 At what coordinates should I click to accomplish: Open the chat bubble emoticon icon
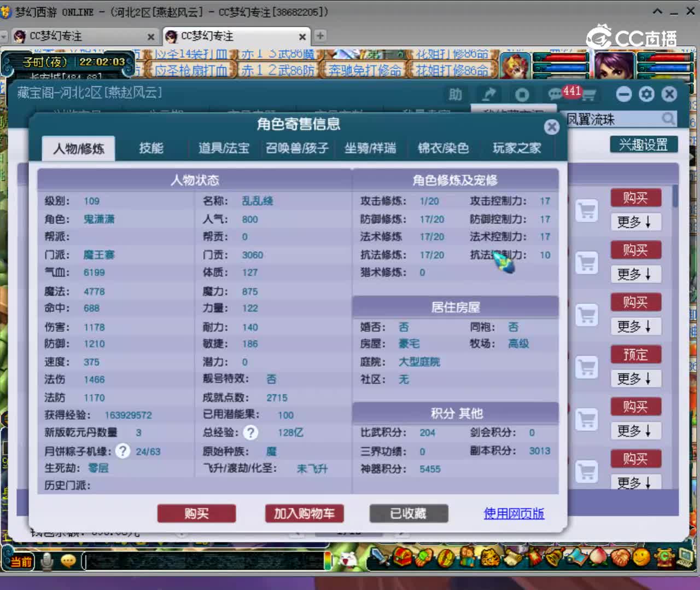[x=68, y=561]
